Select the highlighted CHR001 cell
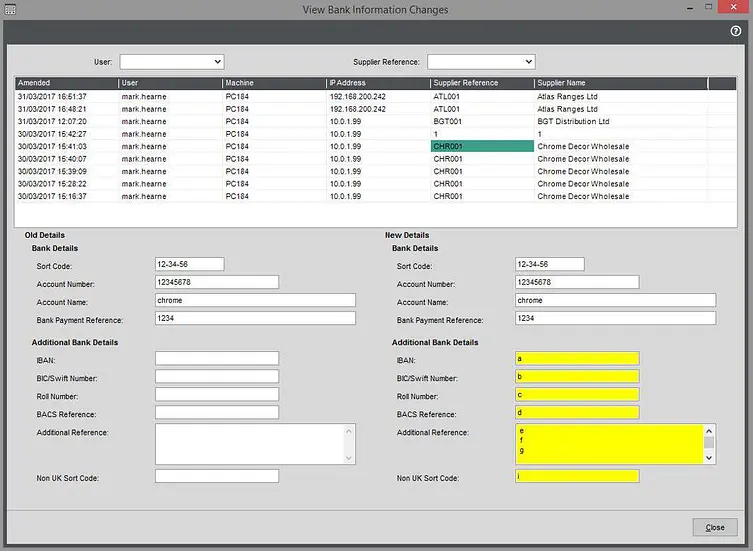The image size is (753, 551). coord(482,147)
